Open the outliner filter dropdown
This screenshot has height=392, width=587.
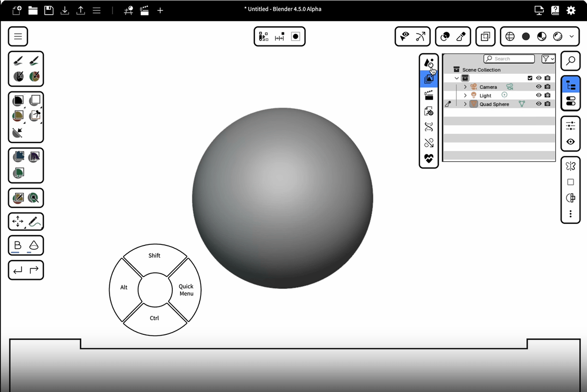548,59
